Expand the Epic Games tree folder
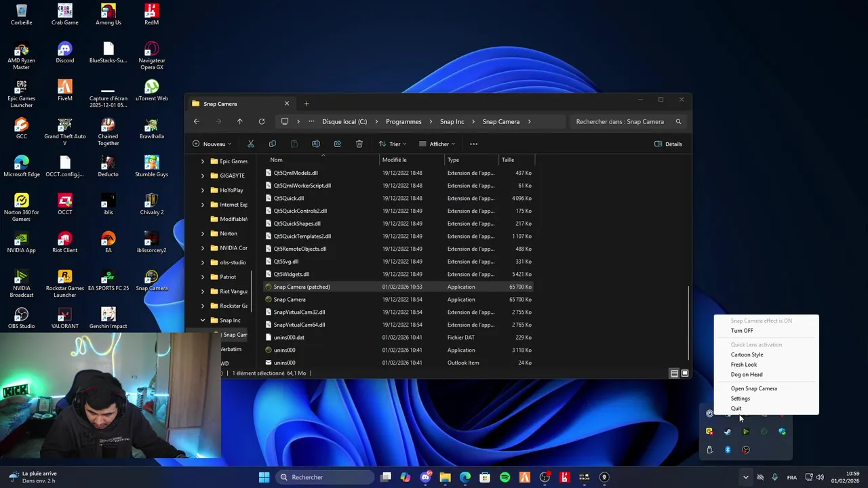The height and width of the screenshot is (488, 868). click(203, 161)
